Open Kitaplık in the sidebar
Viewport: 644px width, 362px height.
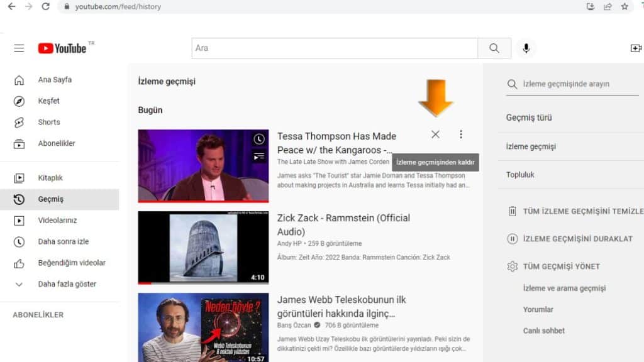[60, 178]
